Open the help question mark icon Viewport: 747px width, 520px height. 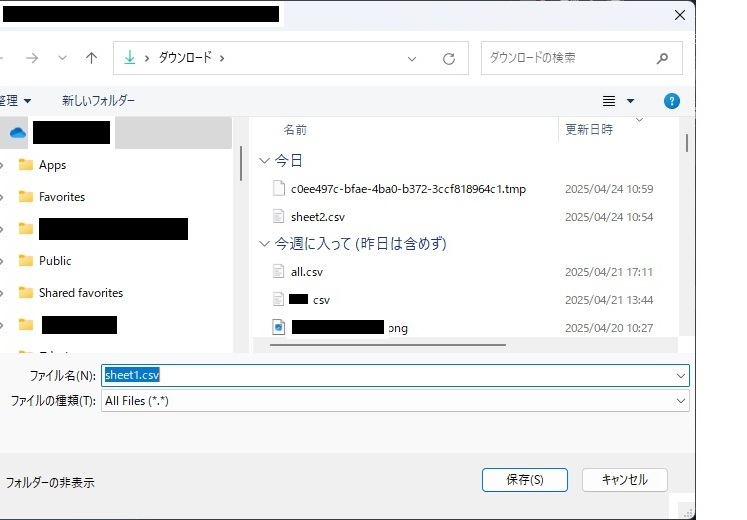pos(671,101)
